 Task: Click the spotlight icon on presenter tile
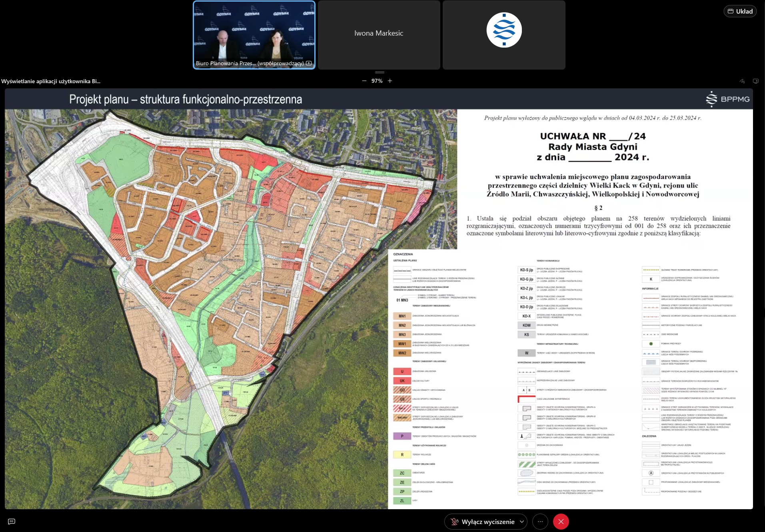coord(309,63)
